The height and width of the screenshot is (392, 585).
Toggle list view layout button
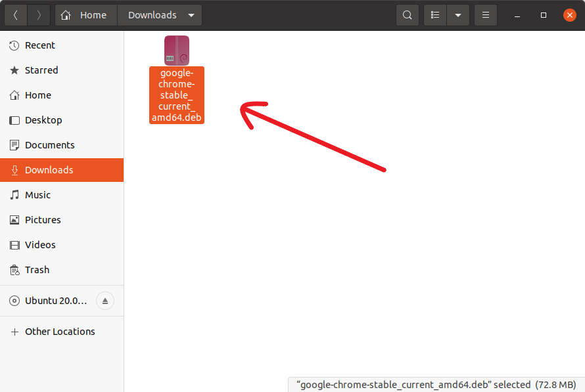tap(435, 15)
